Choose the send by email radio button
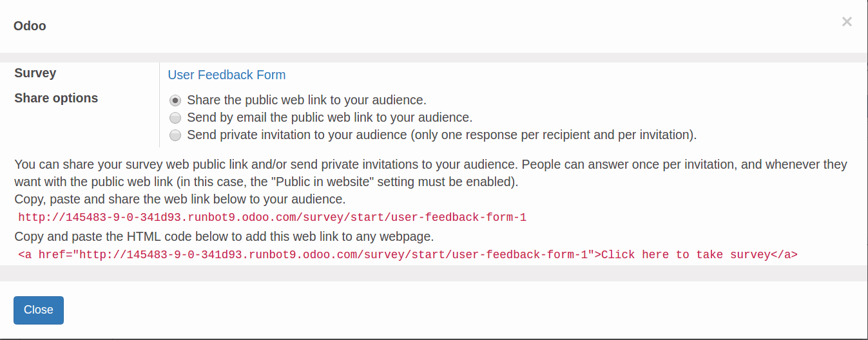This screenshot has width=868, height=340. tap(175, 118)
